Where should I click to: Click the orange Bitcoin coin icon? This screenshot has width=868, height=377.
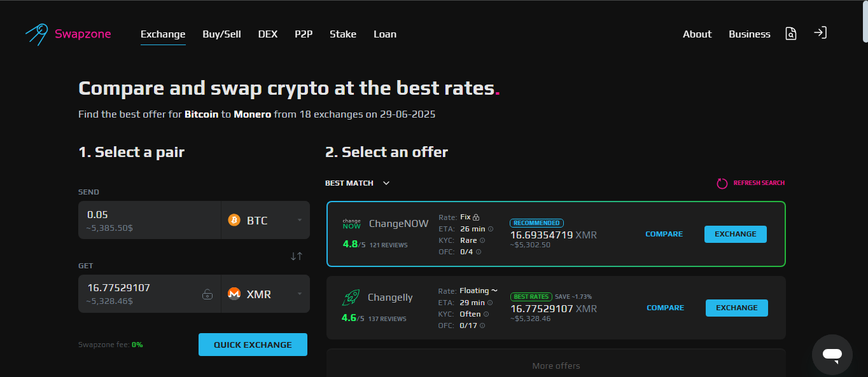click(x=234, y=220)
